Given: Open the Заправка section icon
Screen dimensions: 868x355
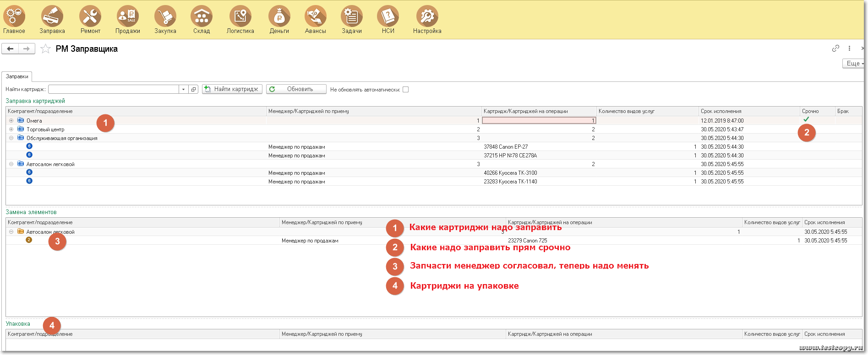Looking at the screenshot, I should point(52,17).
